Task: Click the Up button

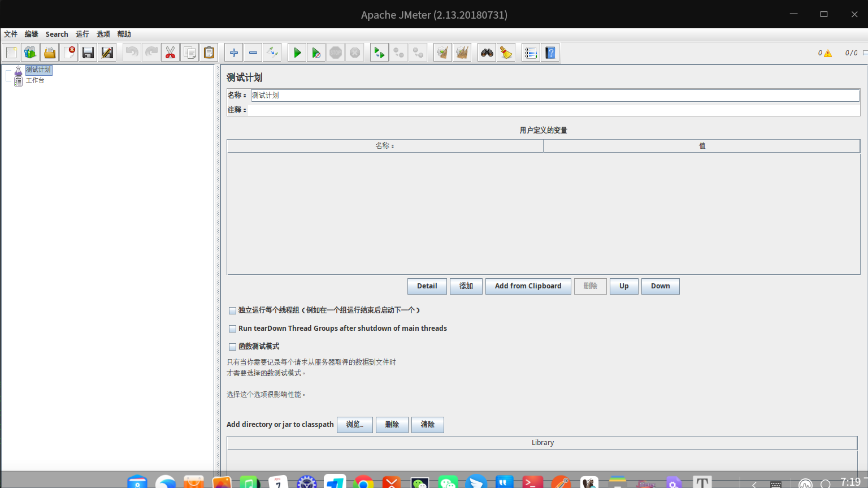Action: coord(624,286)
